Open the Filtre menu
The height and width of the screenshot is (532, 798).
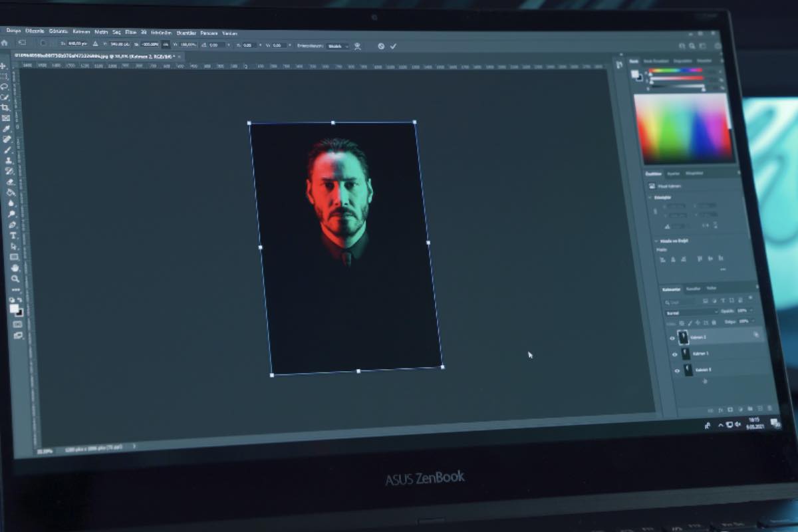click(131, 31)
